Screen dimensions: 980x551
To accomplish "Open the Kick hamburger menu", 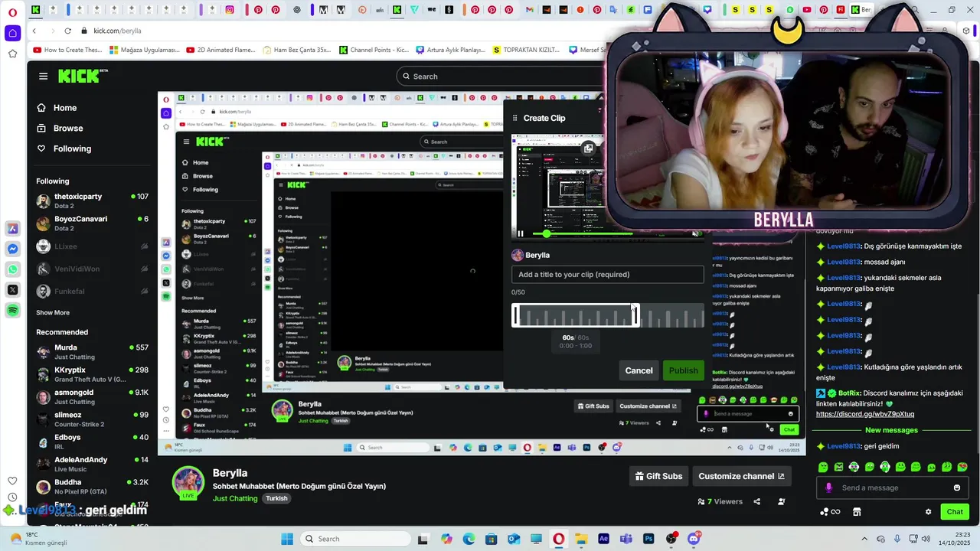I will [43, 76].
